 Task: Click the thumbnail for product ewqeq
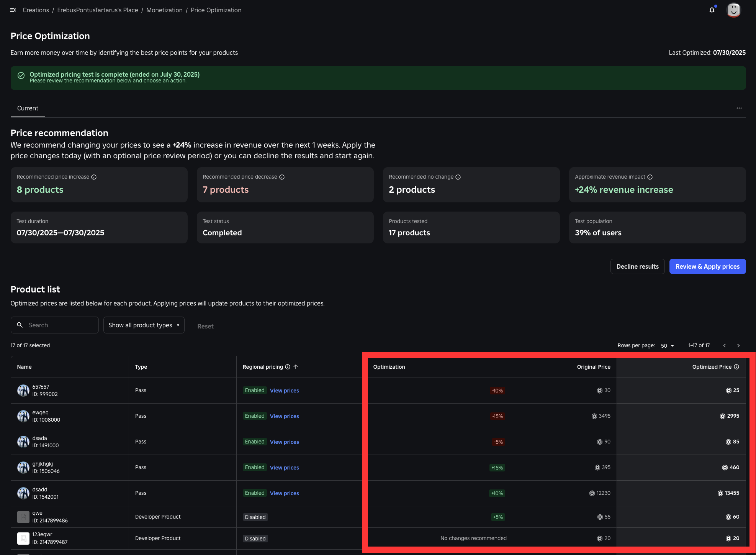pyautogui.click(x=23, y=416)
